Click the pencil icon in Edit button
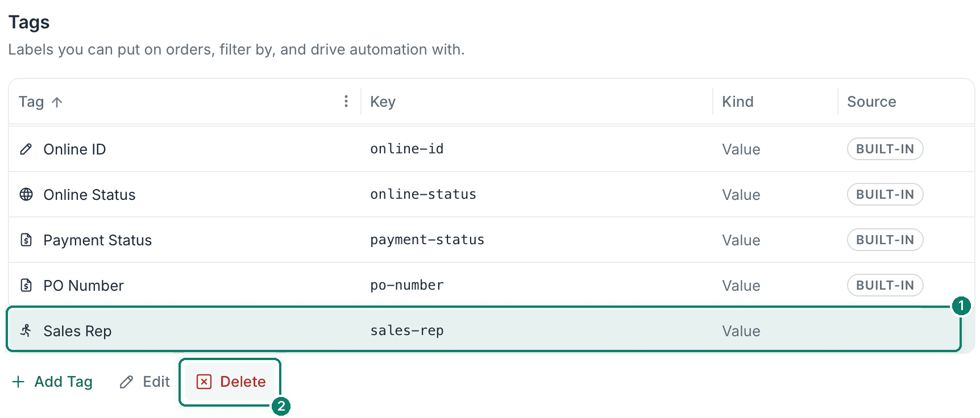This screenshot has width=980, height=418. pyautogui.click(x=126, y=382)
